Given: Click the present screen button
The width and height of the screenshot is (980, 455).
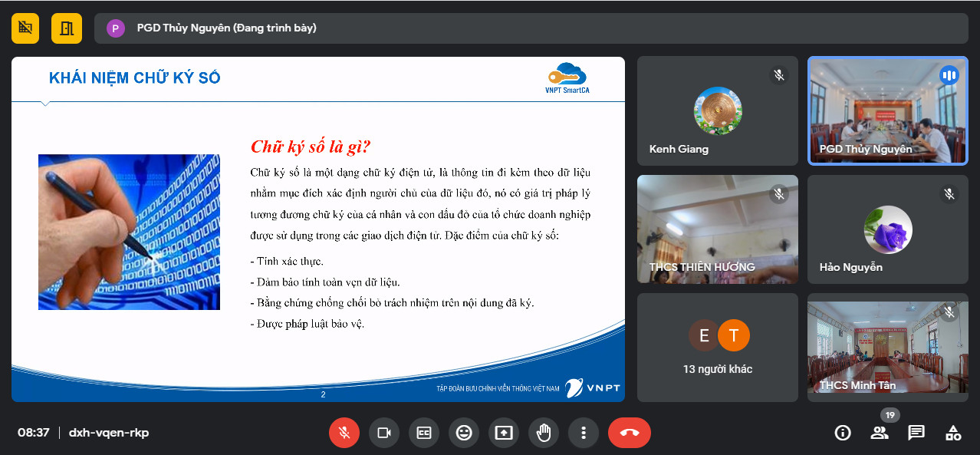Looking at the screenshot, I should tap(504, 433).
